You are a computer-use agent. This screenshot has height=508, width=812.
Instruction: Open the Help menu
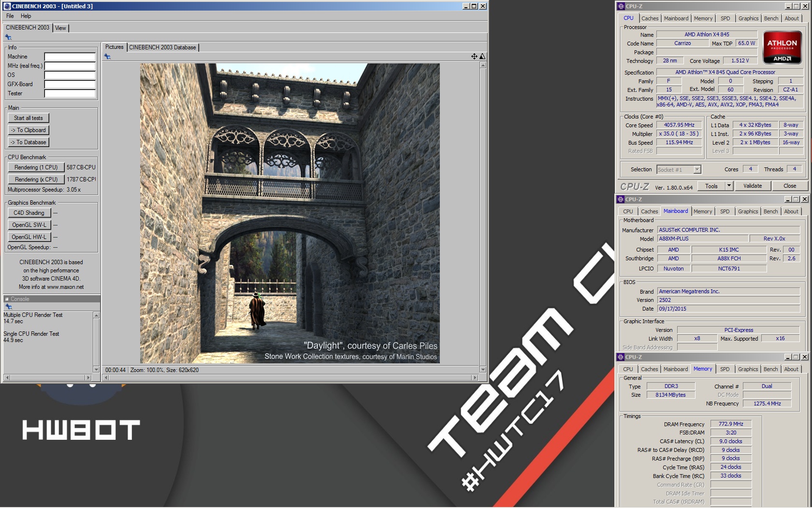pos(26,16)
